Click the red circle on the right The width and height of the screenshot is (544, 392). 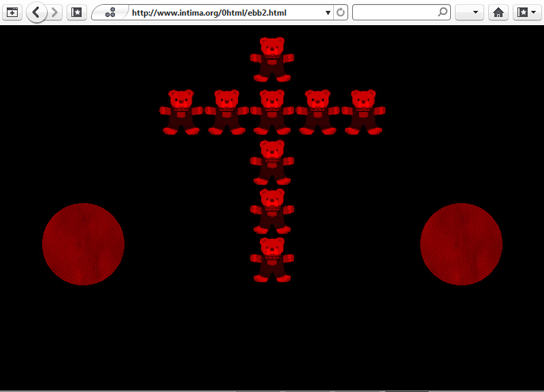pyautogui.click(x=461, y=244)
